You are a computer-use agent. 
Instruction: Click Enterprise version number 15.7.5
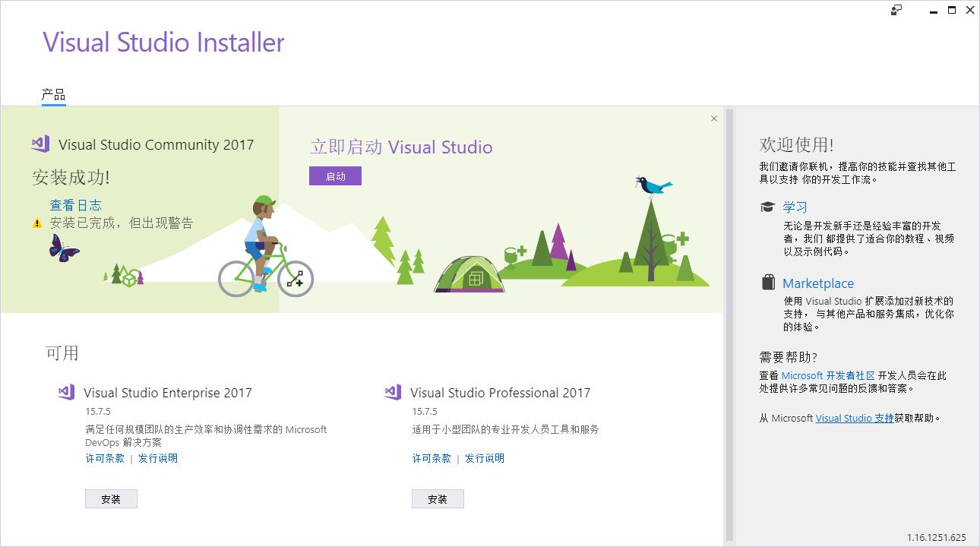[x=98, y=411]
